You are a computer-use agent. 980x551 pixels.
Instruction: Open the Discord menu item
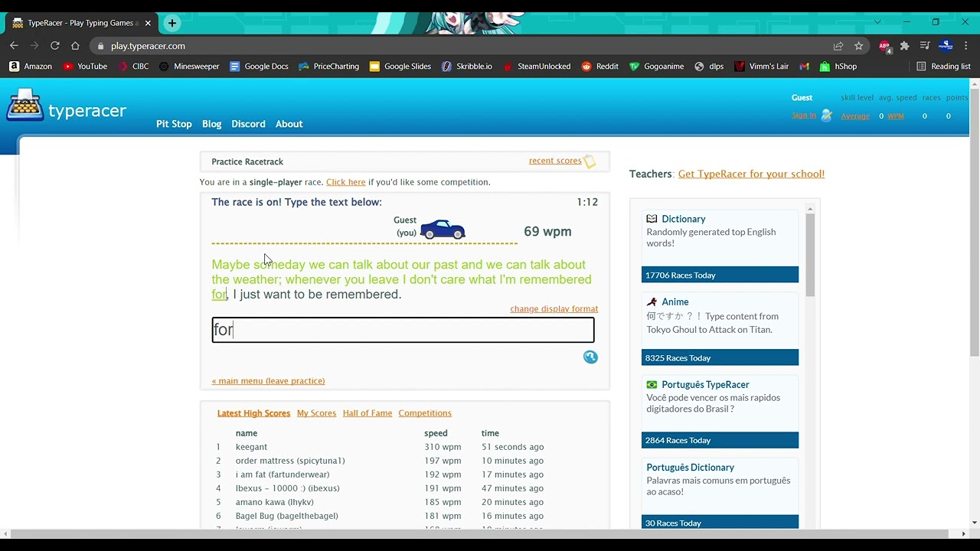[248, 124]
